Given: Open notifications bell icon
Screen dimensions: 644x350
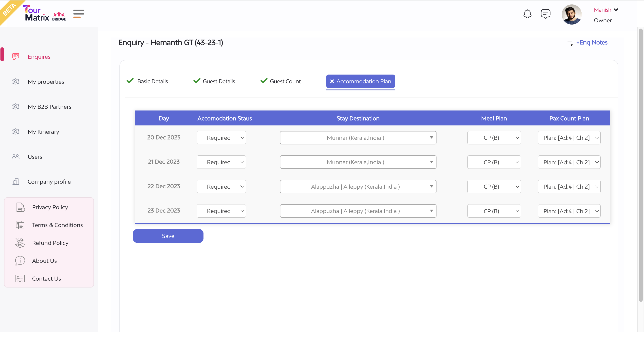Looking at the screenshot, I should [527, 14].
